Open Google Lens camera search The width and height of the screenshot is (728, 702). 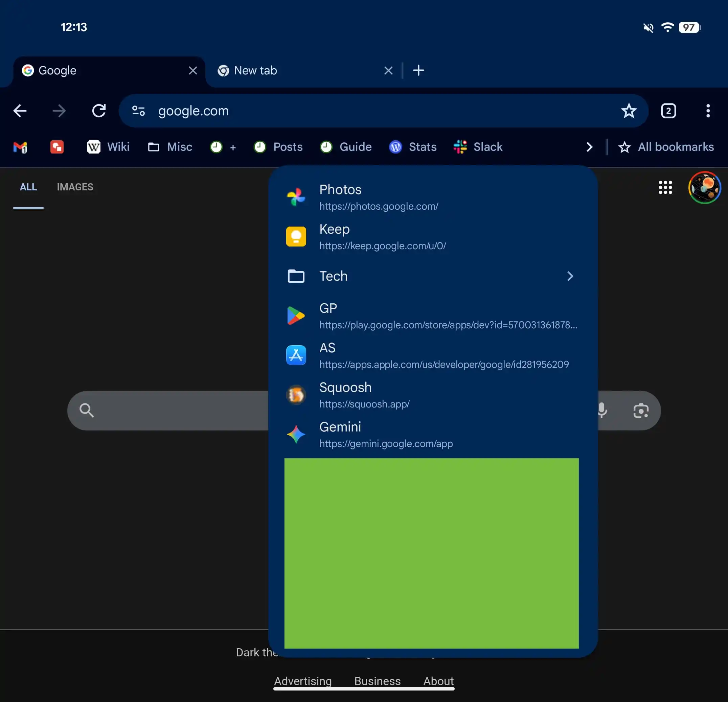[641, 411]
